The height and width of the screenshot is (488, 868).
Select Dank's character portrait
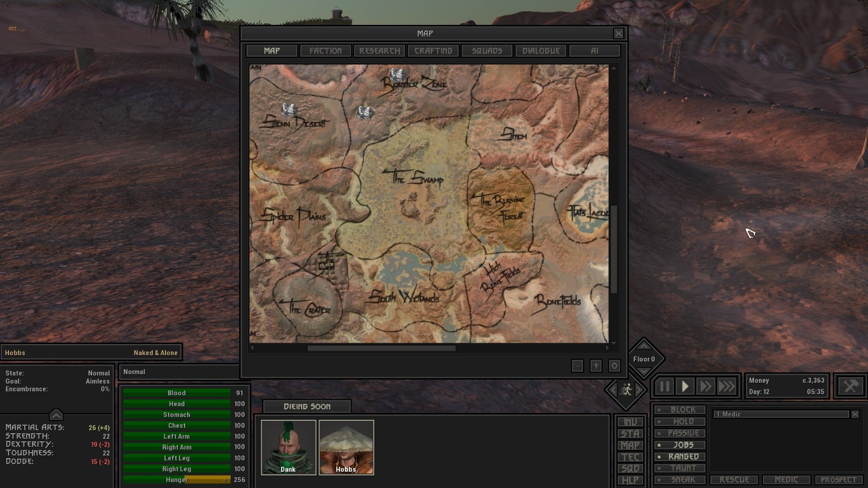(x=288, y=447)
